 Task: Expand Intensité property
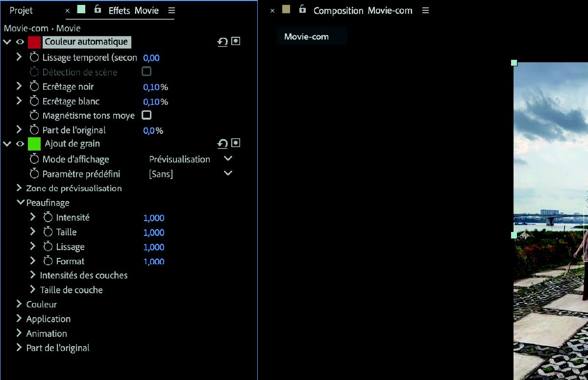33,217
